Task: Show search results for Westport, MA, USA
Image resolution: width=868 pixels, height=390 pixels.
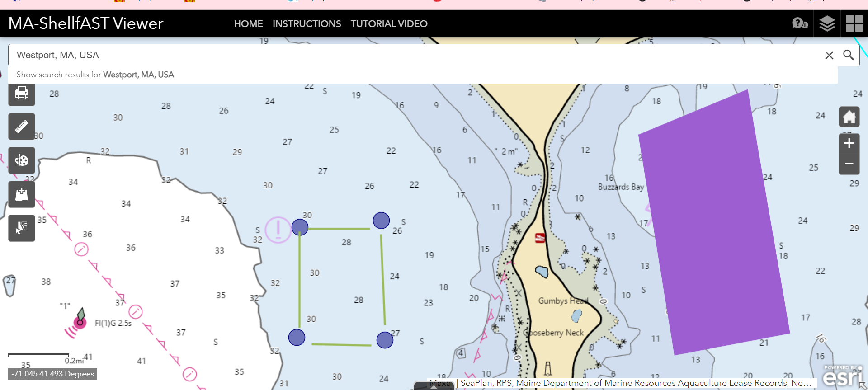Action: (95, 75)
